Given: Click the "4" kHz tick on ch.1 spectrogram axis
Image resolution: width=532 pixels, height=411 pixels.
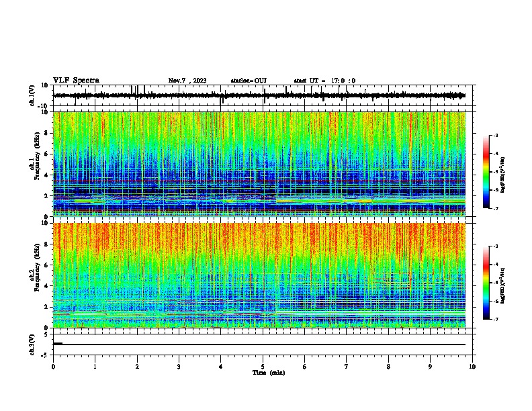Looking at the screenshot, I should pos(47,175).
